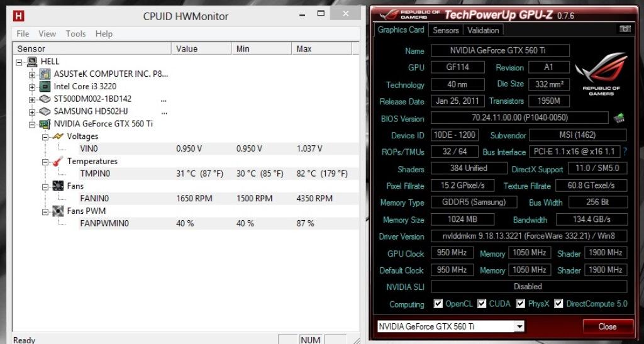The width and height of the screenshot is (644, 344).
Task: Click the GTX 560 Ti graphics card icon
Action: 45,124
